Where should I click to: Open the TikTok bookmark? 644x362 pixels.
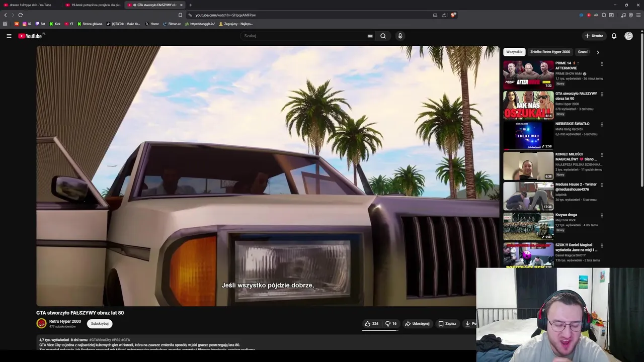click(x=124, y=24)
